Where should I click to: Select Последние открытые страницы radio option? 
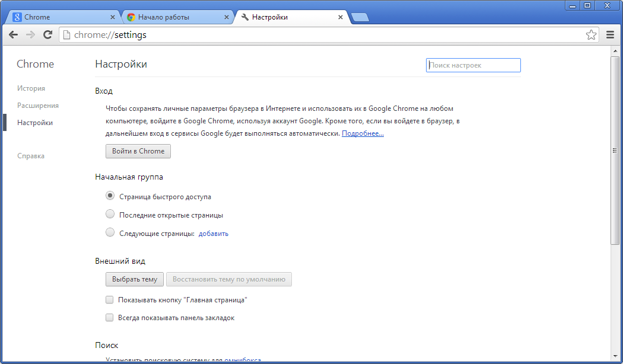click(110, 215)
